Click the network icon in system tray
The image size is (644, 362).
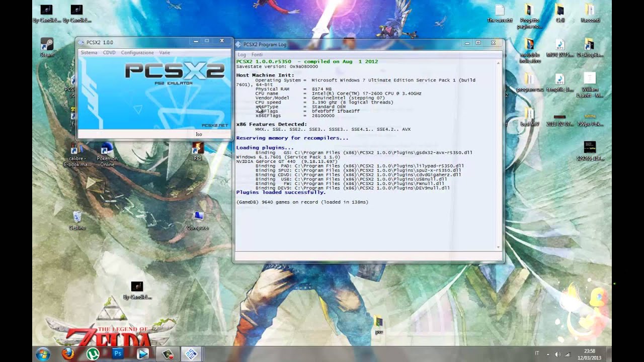568,354
